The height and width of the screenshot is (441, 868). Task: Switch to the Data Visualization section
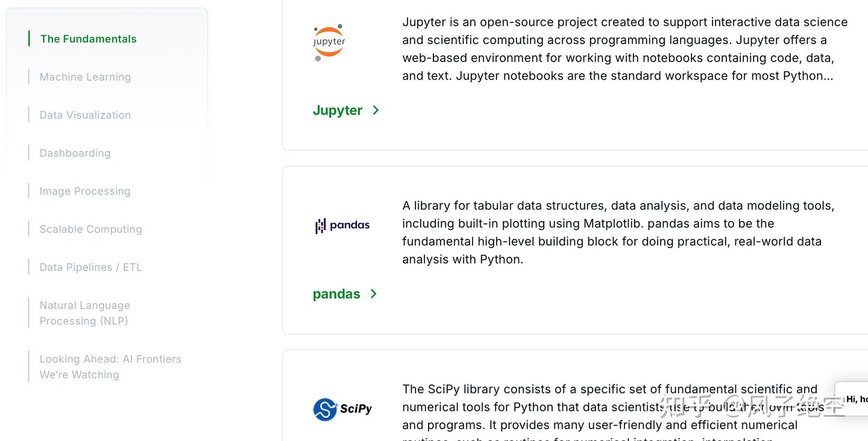click(85, 114)
